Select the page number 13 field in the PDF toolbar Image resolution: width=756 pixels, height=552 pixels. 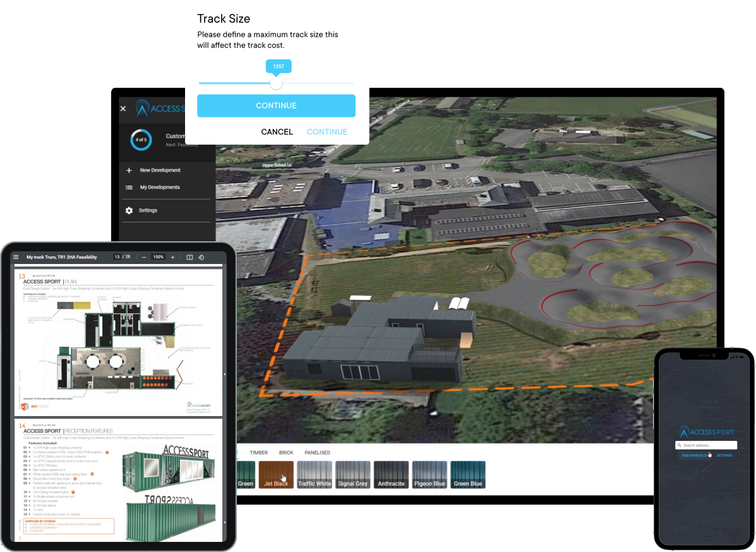(117, 257)
